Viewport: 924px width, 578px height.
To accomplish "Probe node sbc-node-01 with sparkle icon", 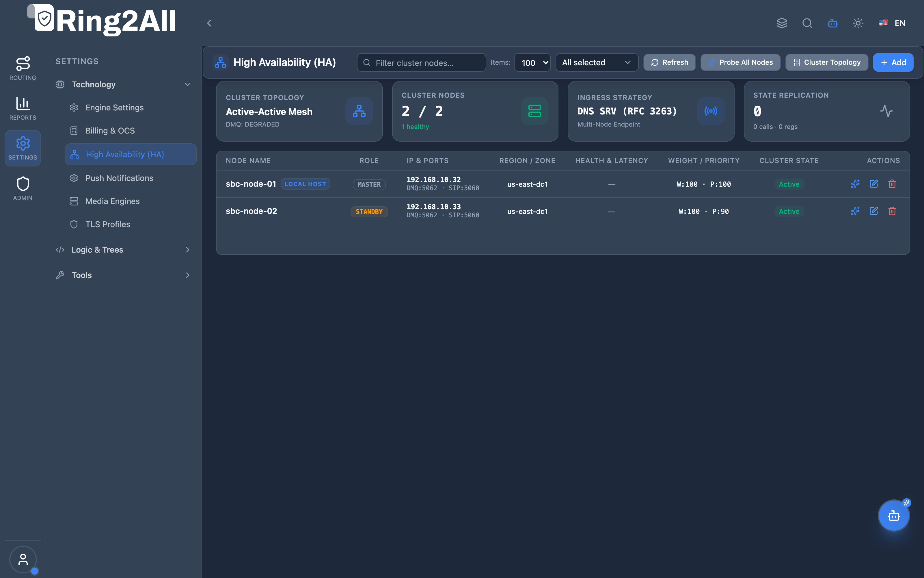I will click(x=855, y=184).
